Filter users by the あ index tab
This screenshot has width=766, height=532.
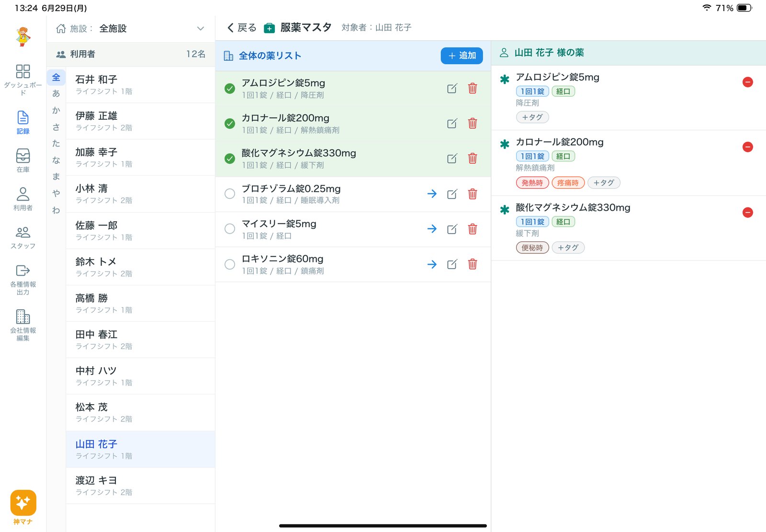click(56, 94)
